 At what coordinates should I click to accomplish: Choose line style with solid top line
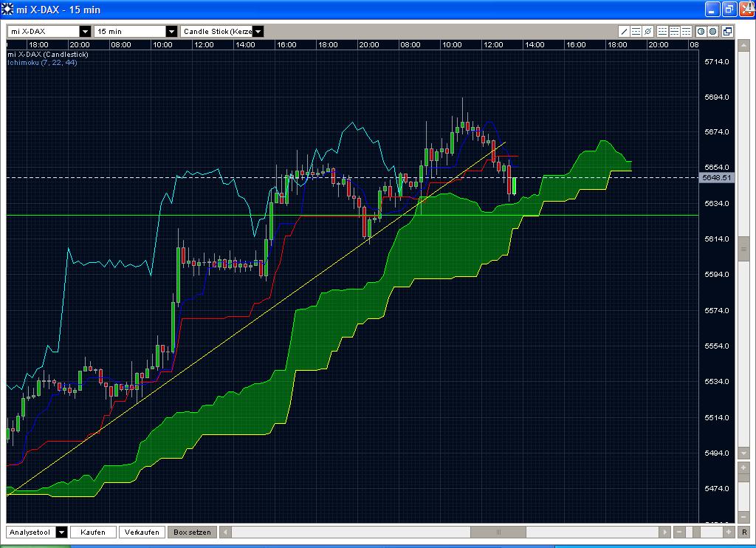coord(686,31)
